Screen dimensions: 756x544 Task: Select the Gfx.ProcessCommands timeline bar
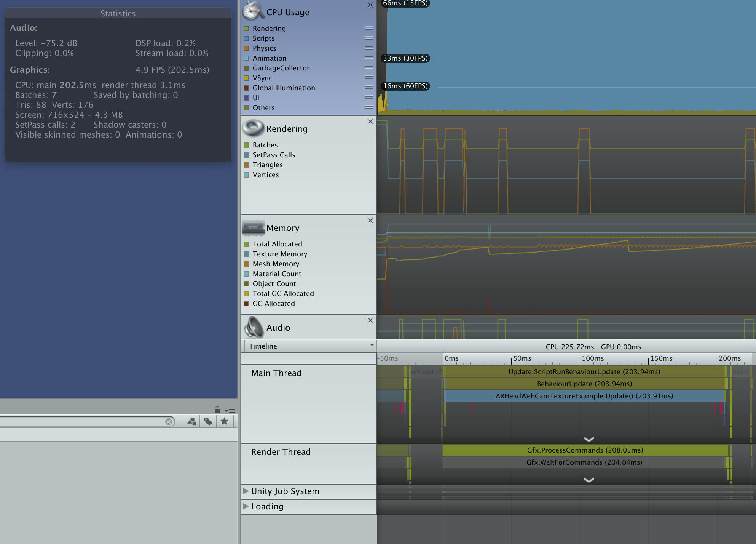point(585,450)
